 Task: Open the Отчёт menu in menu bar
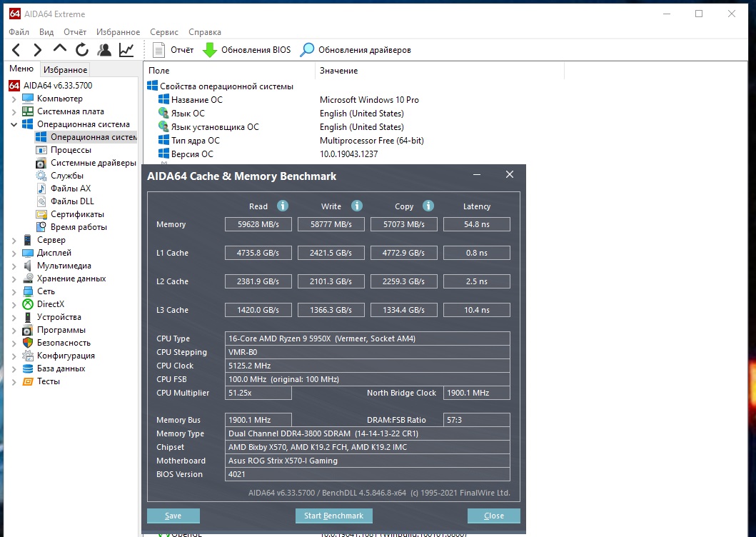pyautogui.click(x=75, y=32)
